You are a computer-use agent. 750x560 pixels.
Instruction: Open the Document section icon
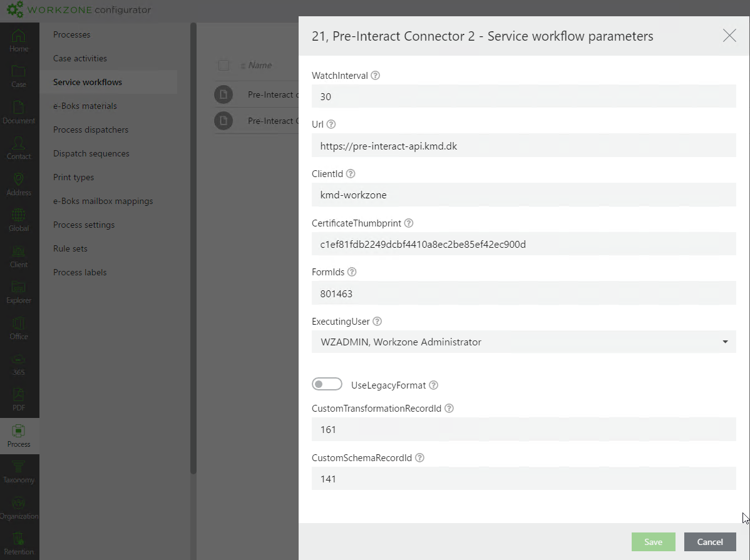point(19,112)
